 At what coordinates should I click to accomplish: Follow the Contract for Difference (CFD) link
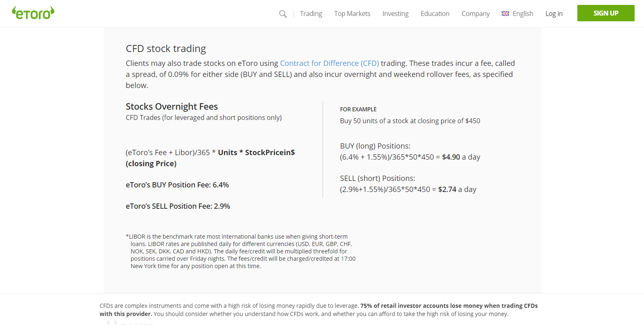tap(329, 63)
